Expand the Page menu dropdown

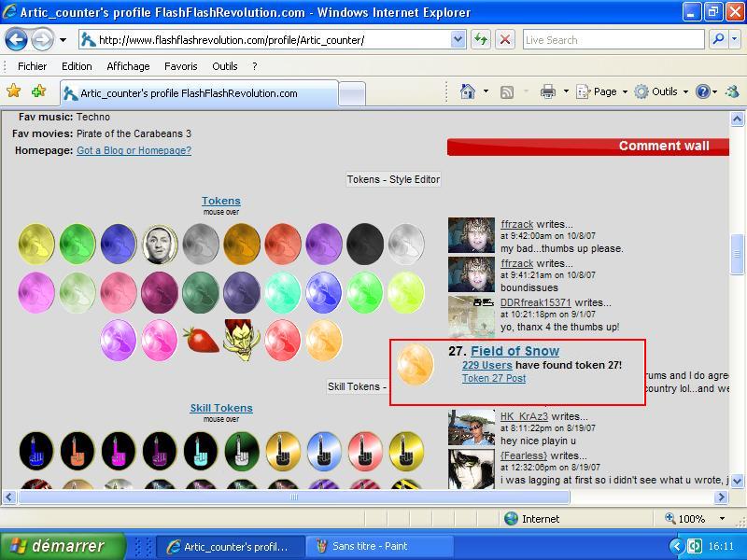[x=625, y=91]
